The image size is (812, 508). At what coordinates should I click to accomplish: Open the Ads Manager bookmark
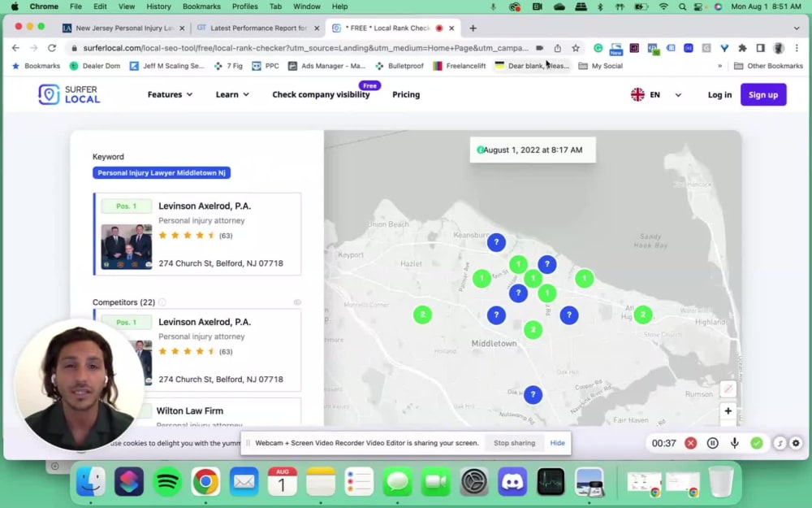click(326, 66)
